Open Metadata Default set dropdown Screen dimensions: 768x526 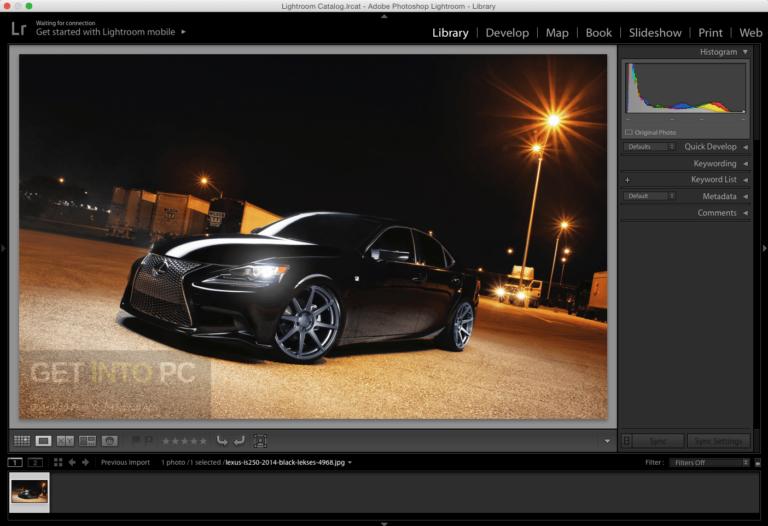[x=649, y=196]
